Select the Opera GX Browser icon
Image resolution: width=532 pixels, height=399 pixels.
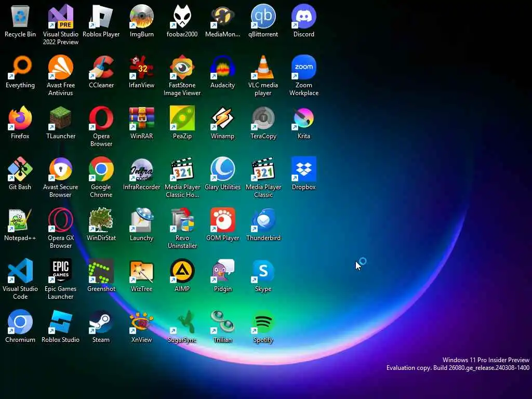coord(61,220)
